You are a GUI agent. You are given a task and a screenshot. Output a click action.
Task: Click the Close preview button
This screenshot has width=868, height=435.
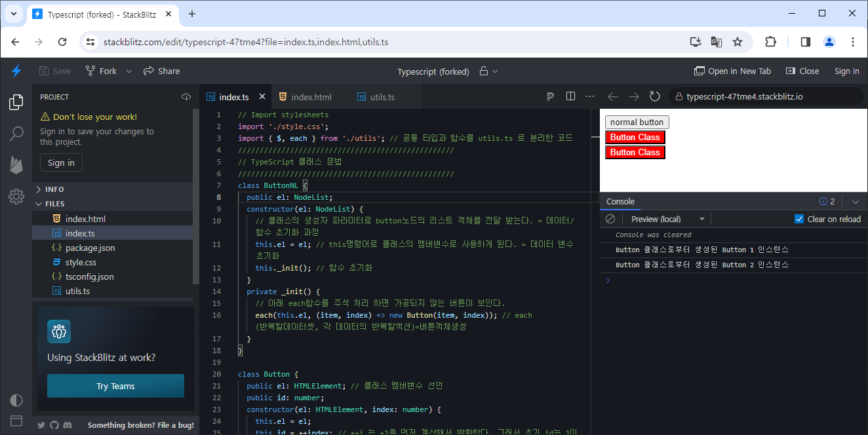click(802, 71)
